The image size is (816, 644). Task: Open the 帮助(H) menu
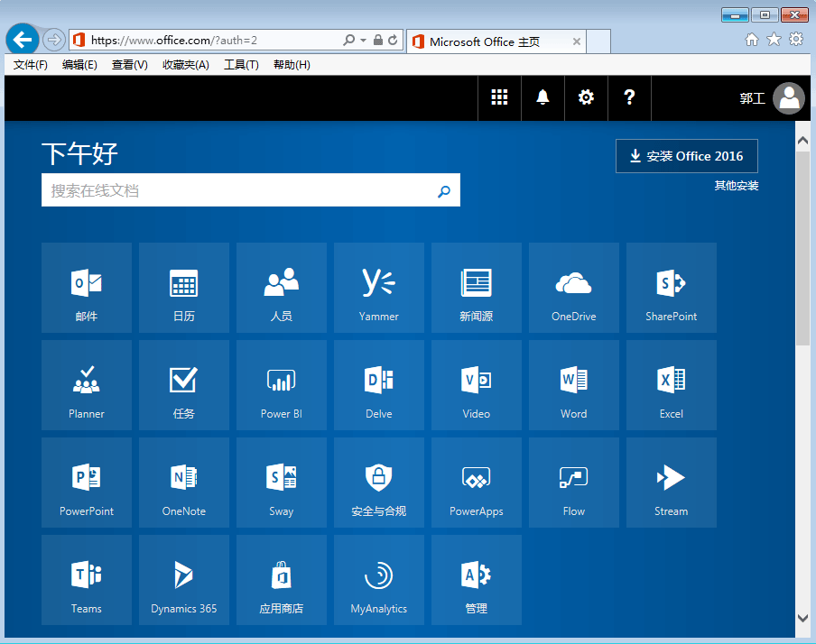click(292, 65)
